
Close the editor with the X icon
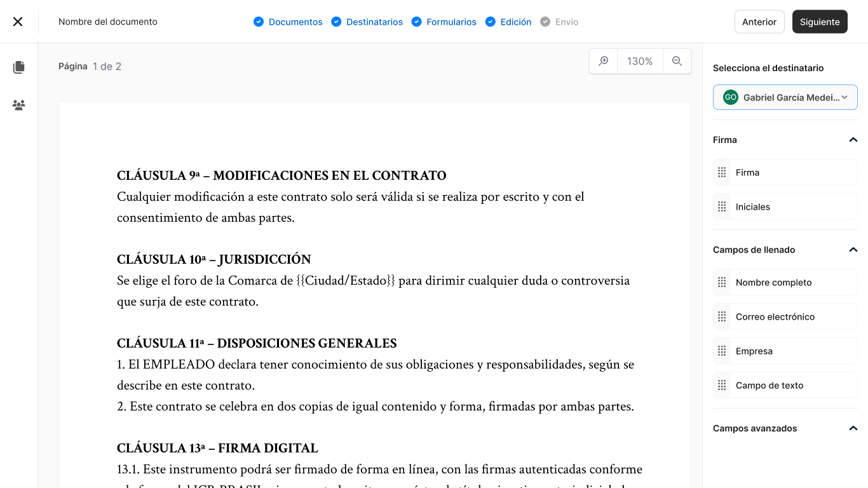tap(18, 21)
